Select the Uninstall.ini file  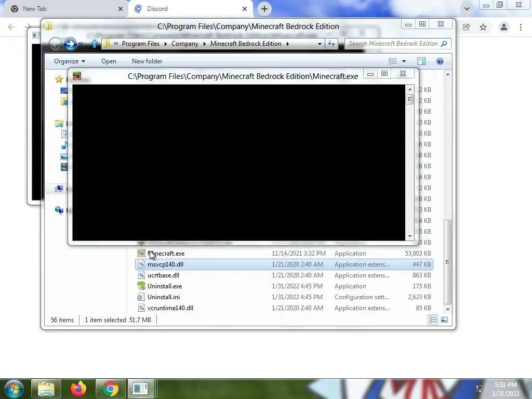click(x=284, y=297)
